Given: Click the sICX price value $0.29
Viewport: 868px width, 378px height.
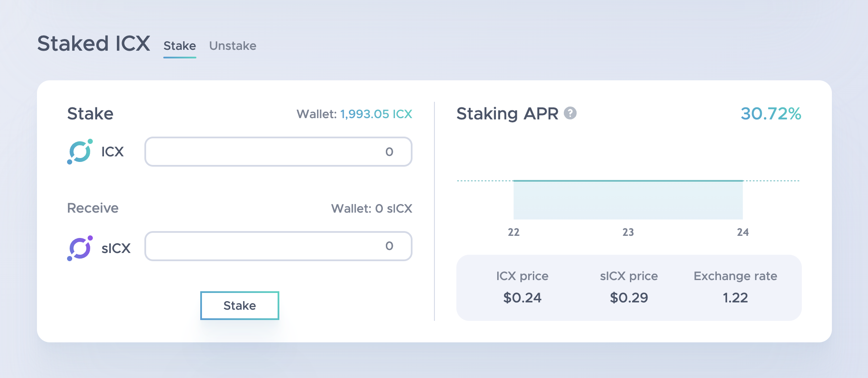Looking at the screenshot, I should coord(629,298).
